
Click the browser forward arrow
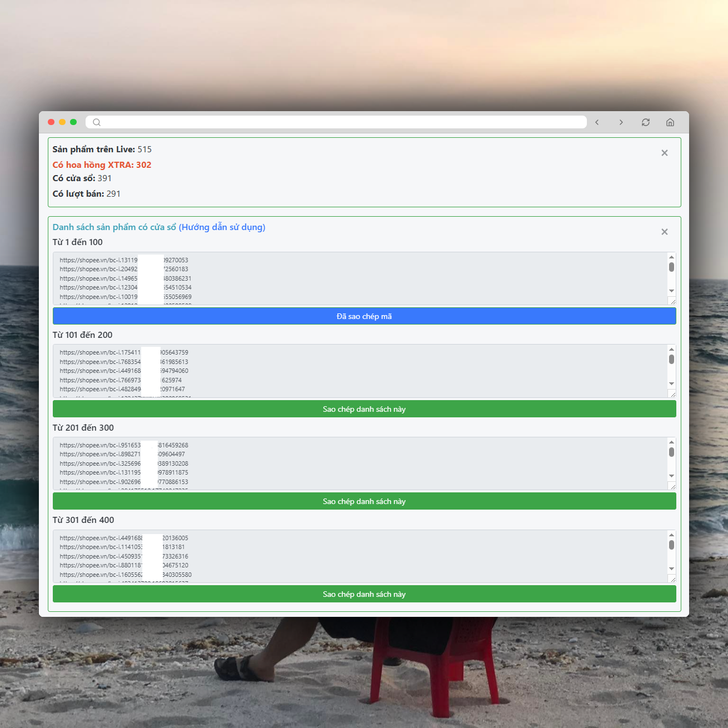tap(621, 122)
